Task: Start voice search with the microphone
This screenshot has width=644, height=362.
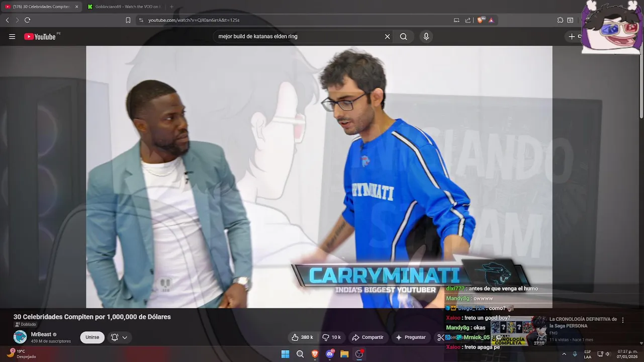Action: [x=426, y=37]
